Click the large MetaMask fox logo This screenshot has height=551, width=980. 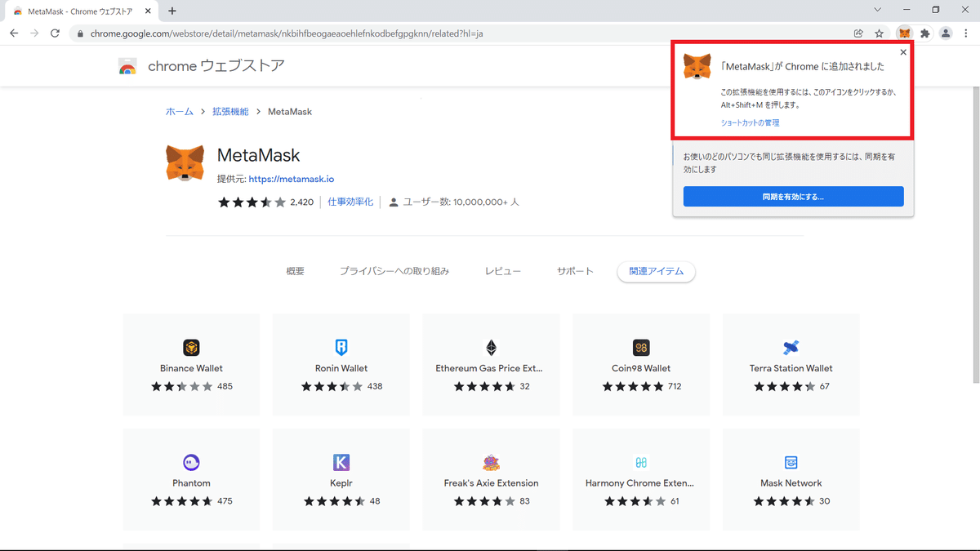coord(185,163)
